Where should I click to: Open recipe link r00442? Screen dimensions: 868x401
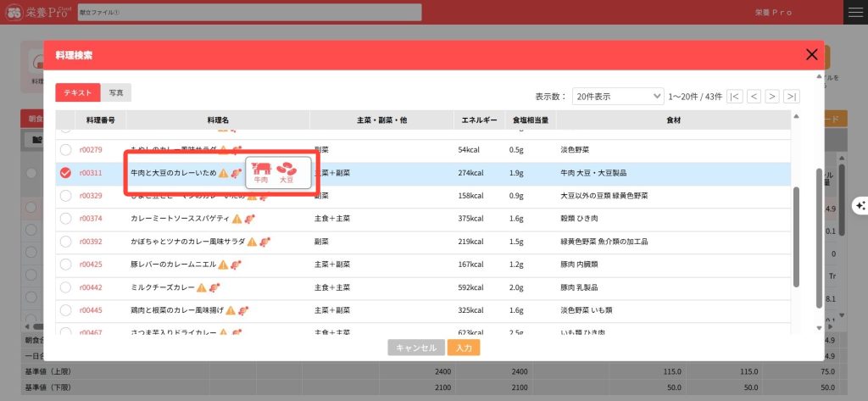(91, 287)
